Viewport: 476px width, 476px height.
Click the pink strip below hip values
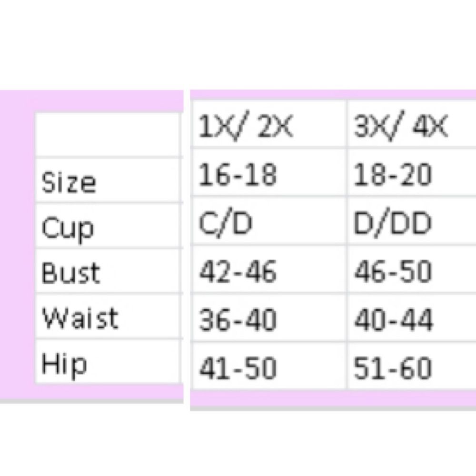tap(333, 399)
